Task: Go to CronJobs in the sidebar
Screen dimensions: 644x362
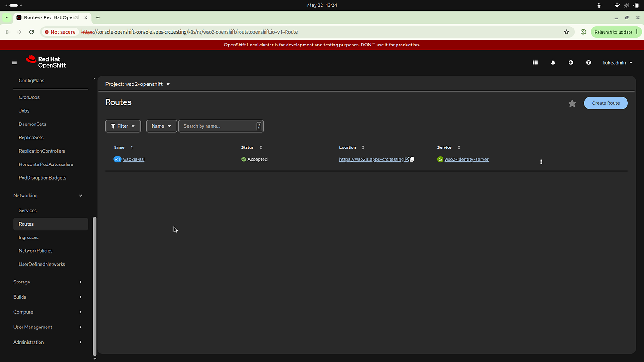Action: 29,97
